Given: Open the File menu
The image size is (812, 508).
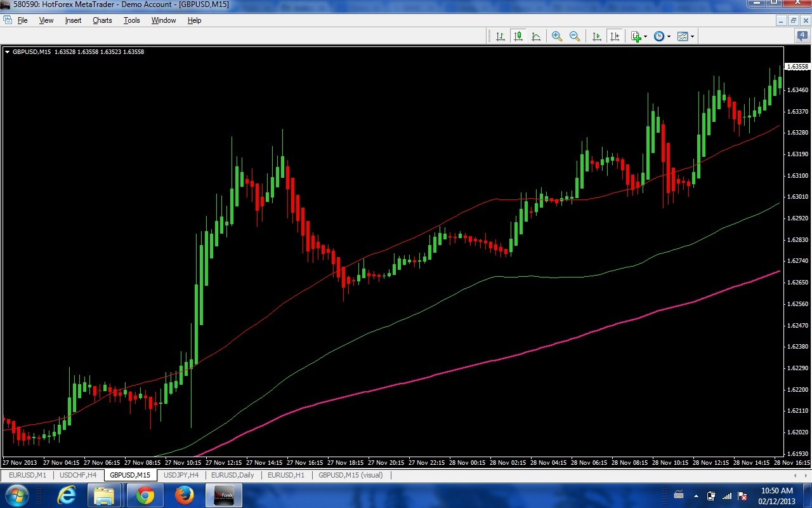Looking at the screenshot, I should (x=23, y=20).
